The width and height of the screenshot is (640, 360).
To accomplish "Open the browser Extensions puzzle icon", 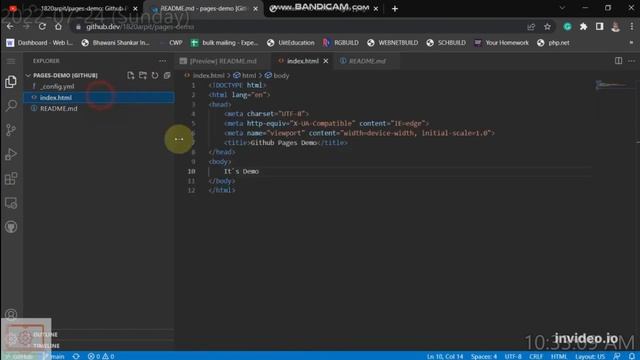I will tap(583, 27).
